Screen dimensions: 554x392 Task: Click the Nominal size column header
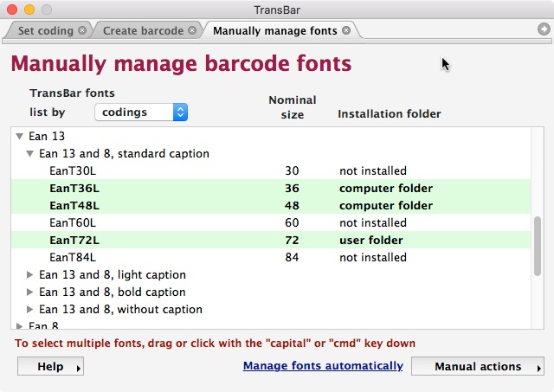click(x=293, y=107)
